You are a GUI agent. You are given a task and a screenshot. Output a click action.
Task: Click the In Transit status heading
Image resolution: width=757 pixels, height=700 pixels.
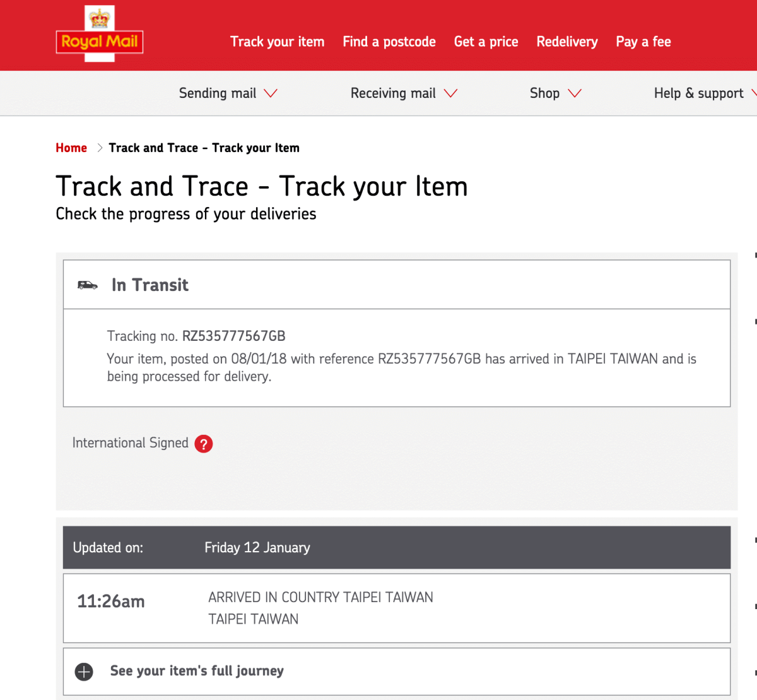(x=150, y=285)
